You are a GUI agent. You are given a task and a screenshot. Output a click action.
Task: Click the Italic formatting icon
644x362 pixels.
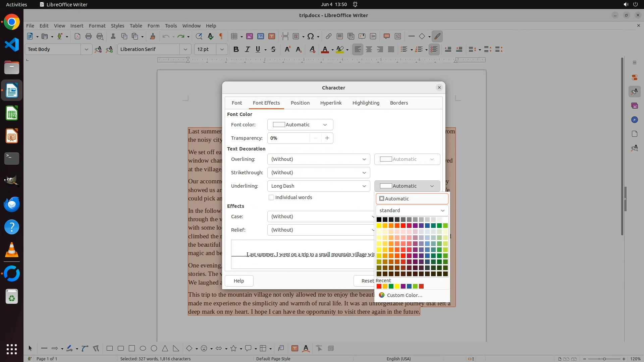coord(247,49)
